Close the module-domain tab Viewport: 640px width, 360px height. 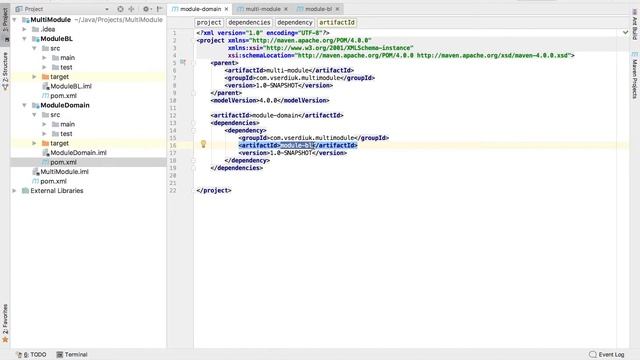pos(226,9)
